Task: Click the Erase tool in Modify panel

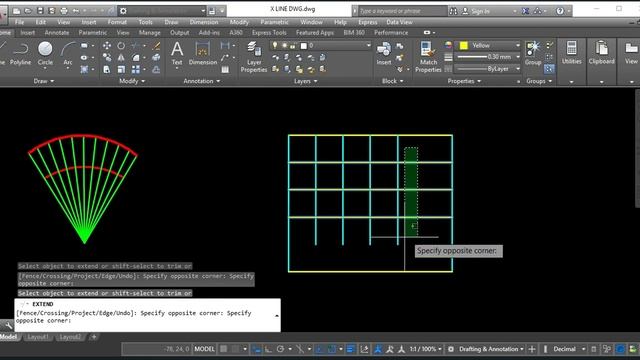Action: (x=156, y=46)
